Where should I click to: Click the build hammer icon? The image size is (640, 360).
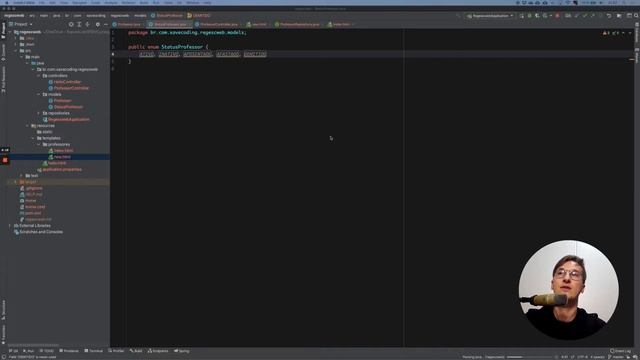click(458, 16)
